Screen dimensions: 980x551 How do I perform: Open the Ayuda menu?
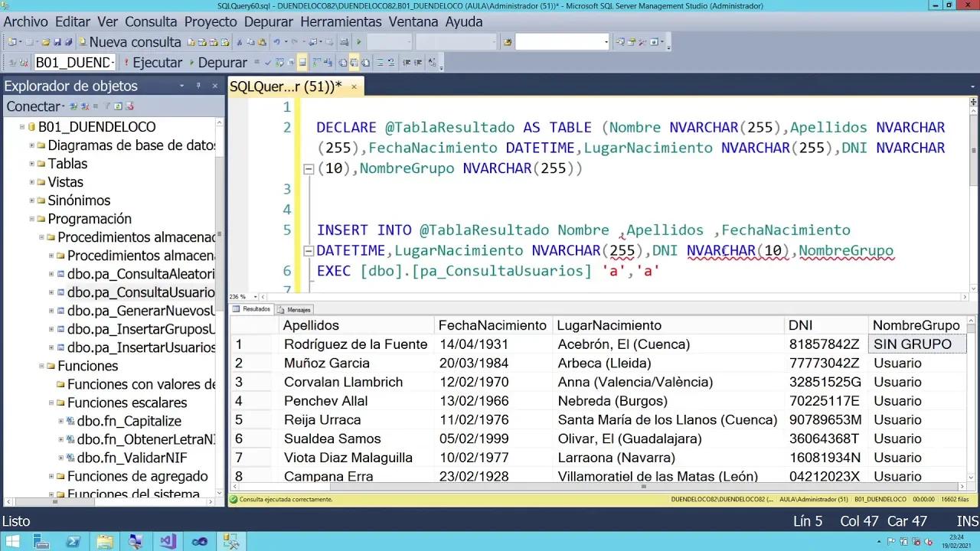(464, 21)
